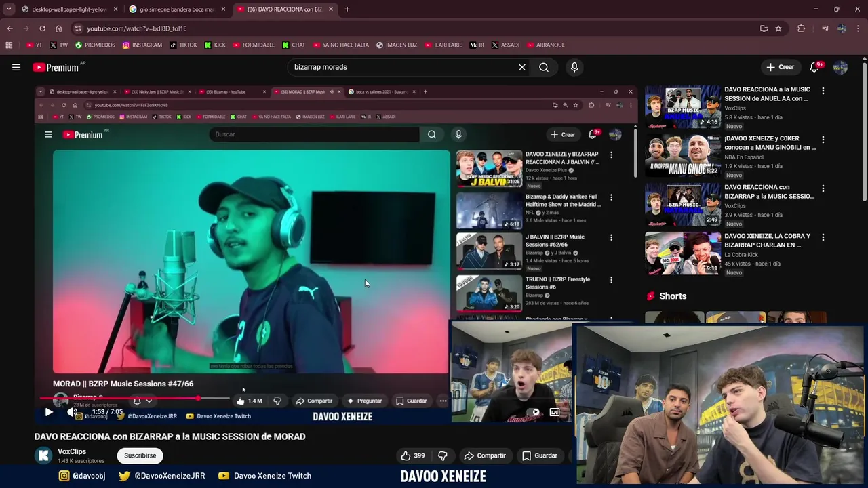Open MANU GINÓBILI video thumbnail
This screenshot has height=488, width=868.
pos(682,156)
